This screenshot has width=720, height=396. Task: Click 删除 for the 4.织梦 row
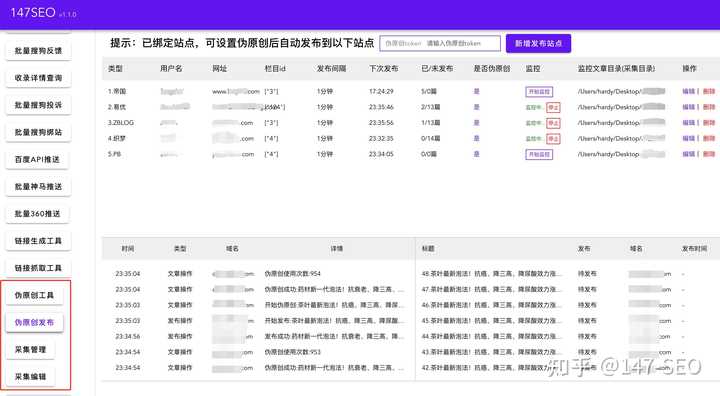[709, 138]
